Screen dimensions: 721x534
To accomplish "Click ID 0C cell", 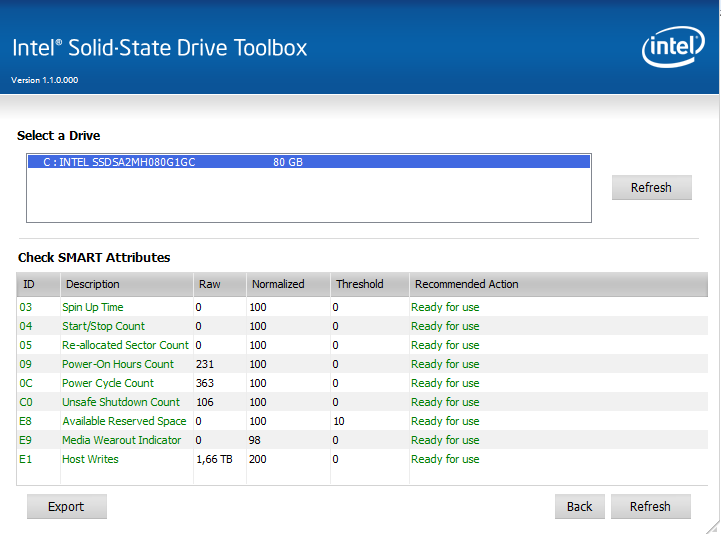I will click(26, 383).
